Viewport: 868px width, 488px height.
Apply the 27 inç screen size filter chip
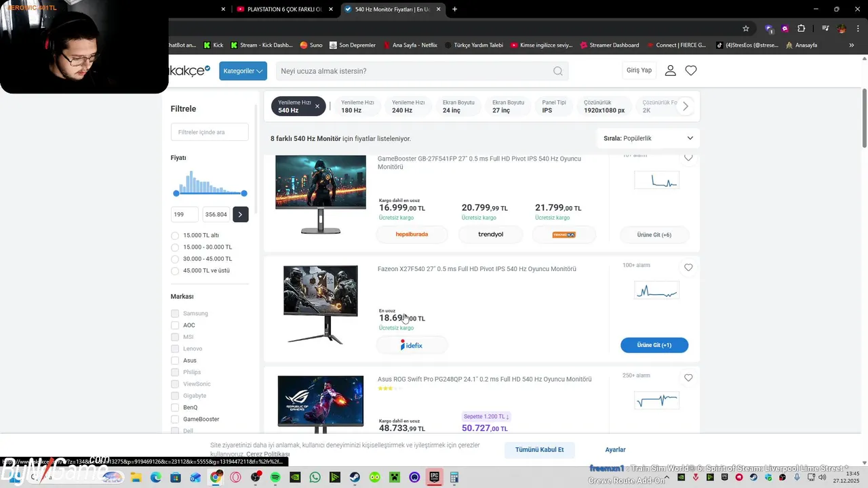tap(508, 106)
